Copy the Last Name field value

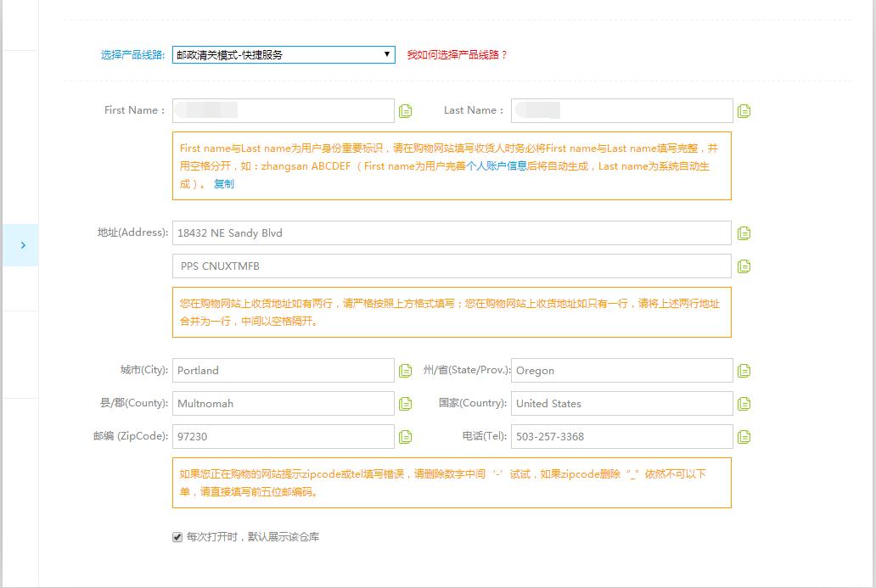click(744, 111)
